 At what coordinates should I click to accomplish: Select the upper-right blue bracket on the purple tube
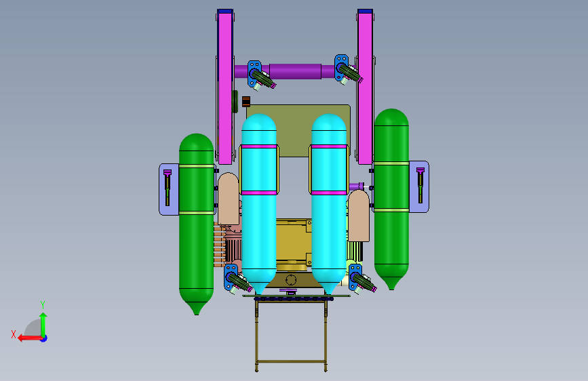click(341, 68)
